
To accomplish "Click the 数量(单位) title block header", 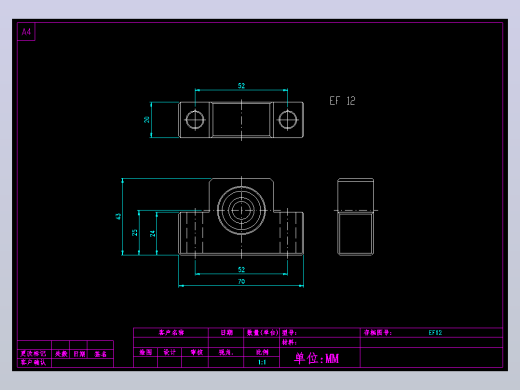I will tap(262, 332).
